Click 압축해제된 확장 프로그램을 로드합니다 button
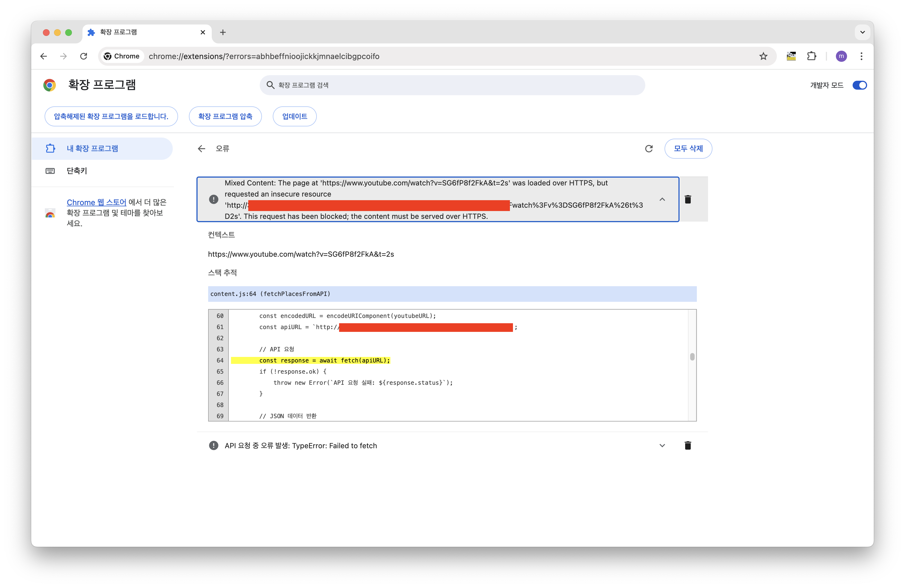The width and height of the screenshot is (905, 588). point(111,116)
